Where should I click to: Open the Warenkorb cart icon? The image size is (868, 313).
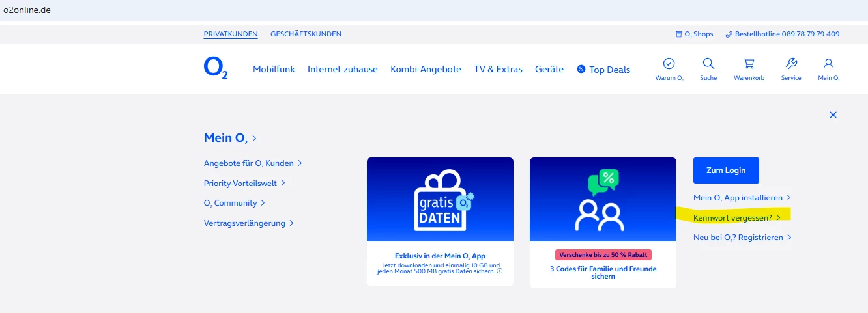749,64
